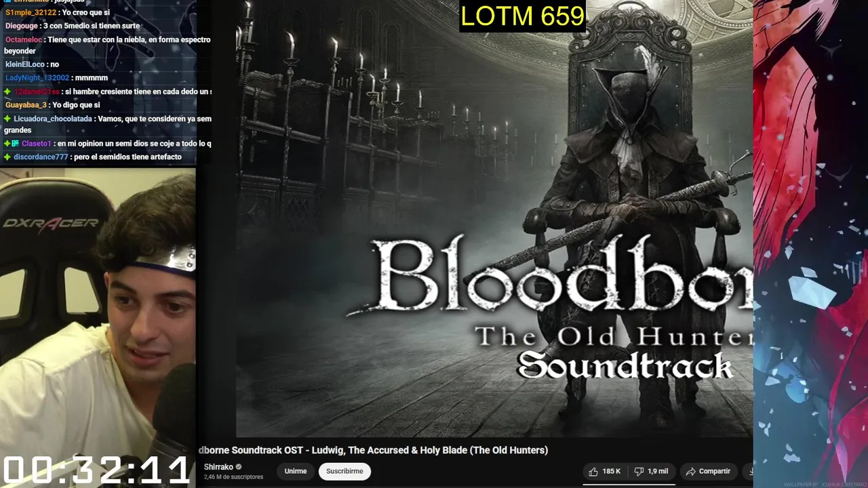Join the channel with the Unirme button

pos(295,471)
